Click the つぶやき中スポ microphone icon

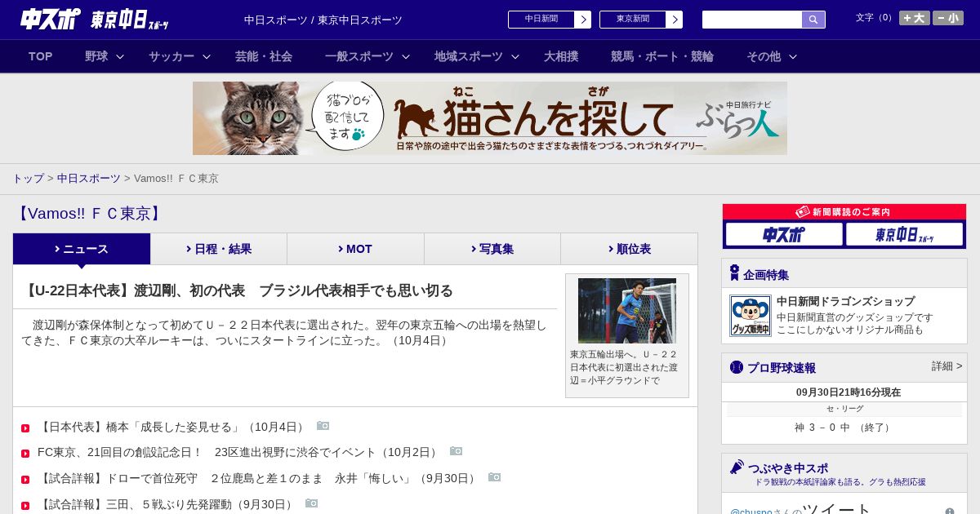pyautogui.click(x=737, y=467)
